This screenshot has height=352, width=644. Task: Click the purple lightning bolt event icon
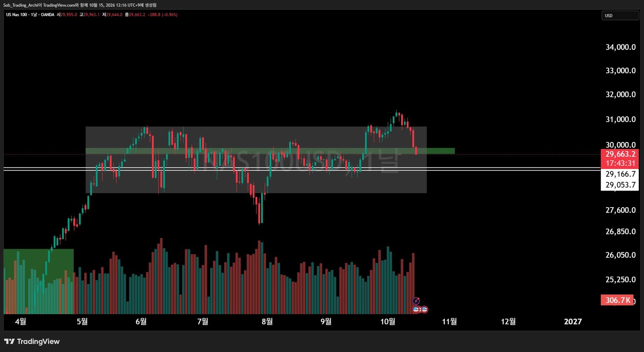click(416, 301)
